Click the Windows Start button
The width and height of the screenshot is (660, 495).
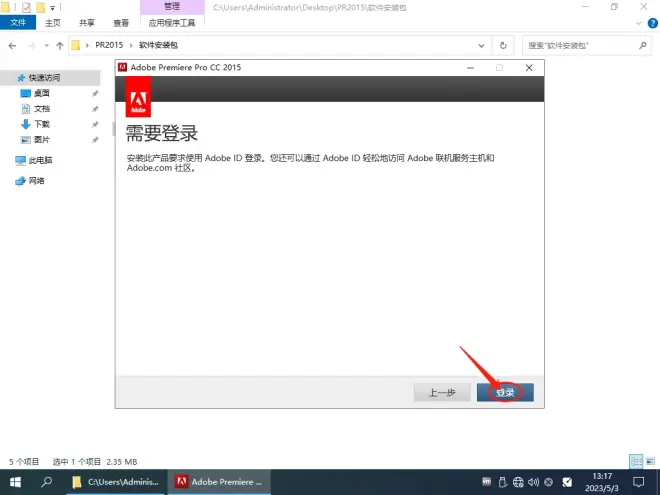click(15, 481)
